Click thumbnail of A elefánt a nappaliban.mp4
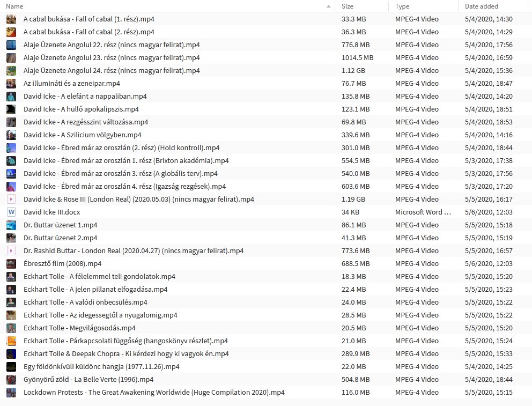This screenshot has height=406, width=532. pos(11,97)
